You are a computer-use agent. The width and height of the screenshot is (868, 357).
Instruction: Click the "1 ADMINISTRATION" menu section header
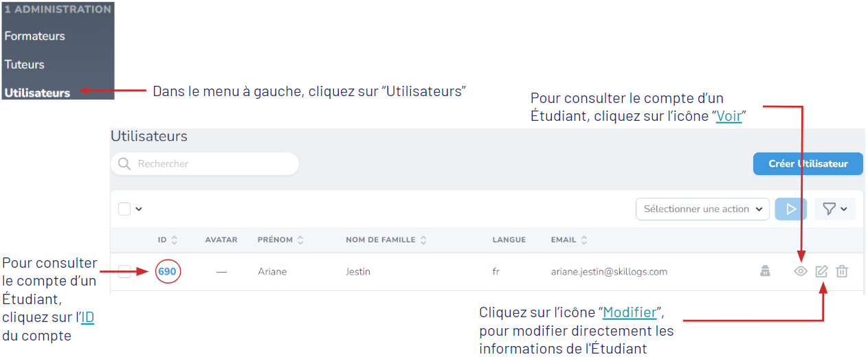58,10
